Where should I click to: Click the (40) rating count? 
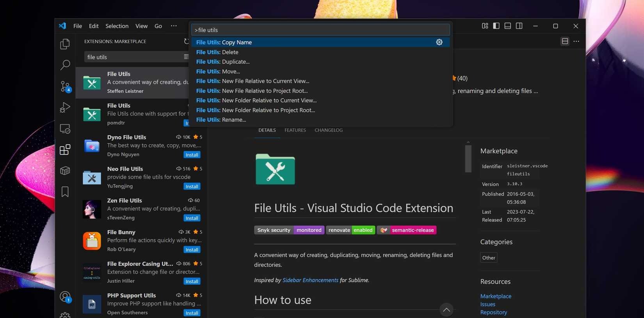[x=462, y=78]
